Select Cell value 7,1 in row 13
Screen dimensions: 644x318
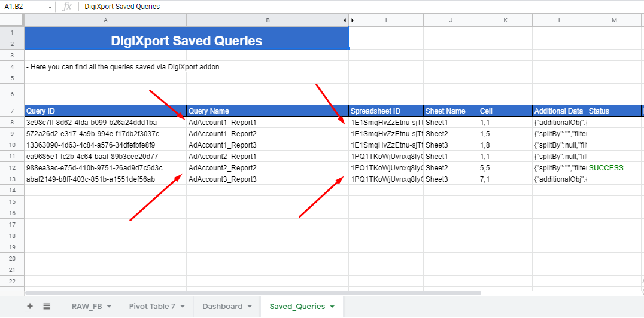505,179
